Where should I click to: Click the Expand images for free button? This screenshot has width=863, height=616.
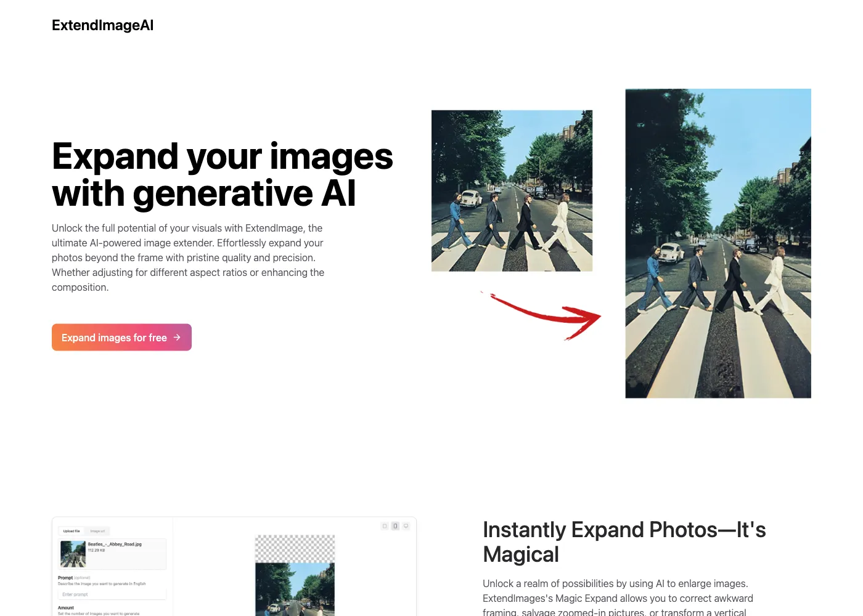click(121, 338)
